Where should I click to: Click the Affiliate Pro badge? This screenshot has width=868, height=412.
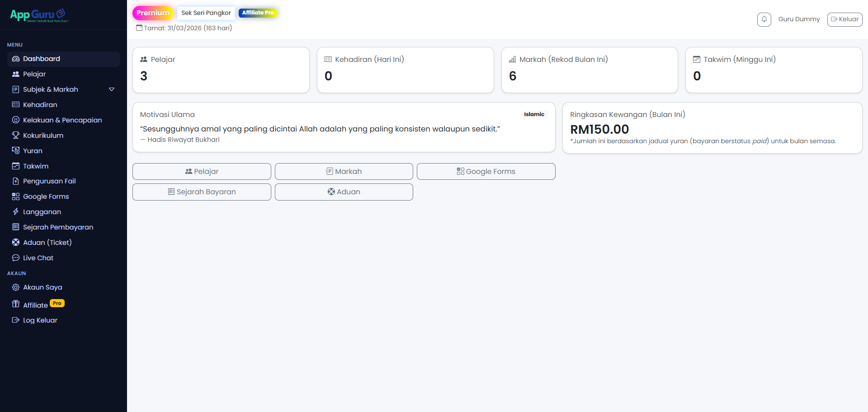click(258, 13)
